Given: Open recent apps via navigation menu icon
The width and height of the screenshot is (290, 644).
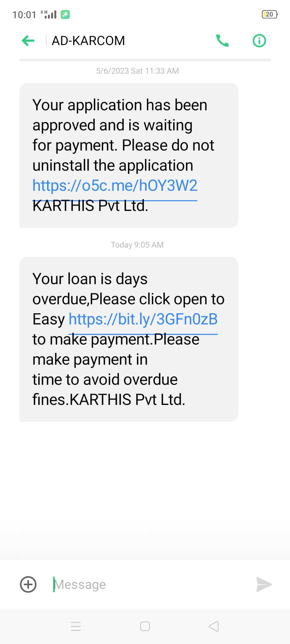Looking at the screenshot, I should (x=76, y=626).
